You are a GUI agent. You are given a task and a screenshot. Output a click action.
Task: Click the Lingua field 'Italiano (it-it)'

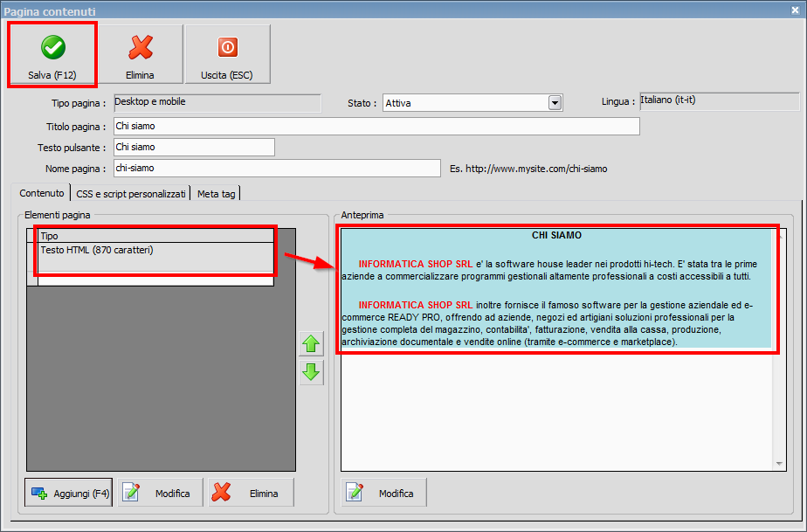pyautogui.click(x=720, y=101)
